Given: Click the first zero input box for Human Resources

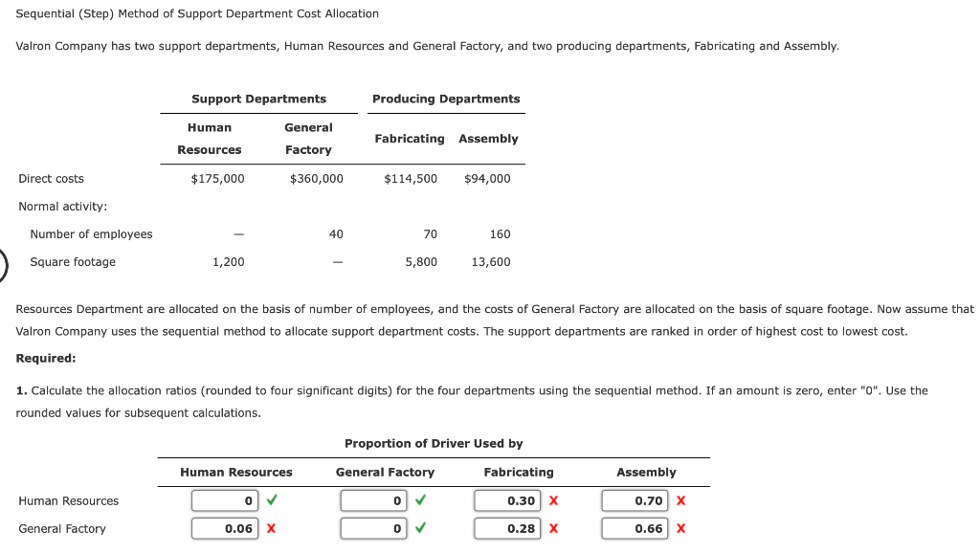Looking at the screenshot, I should (x=223, y=500).
